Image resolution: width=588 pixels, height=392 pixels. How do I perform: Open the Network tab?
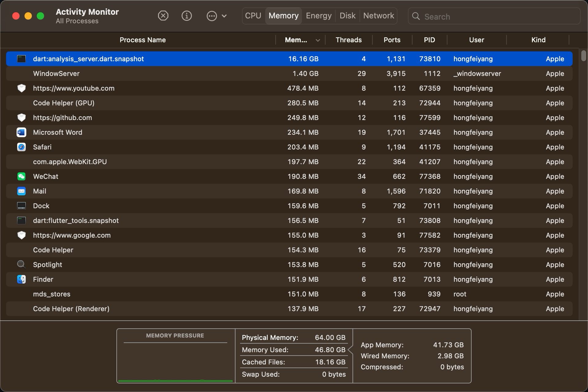click(x=379, y=16)
